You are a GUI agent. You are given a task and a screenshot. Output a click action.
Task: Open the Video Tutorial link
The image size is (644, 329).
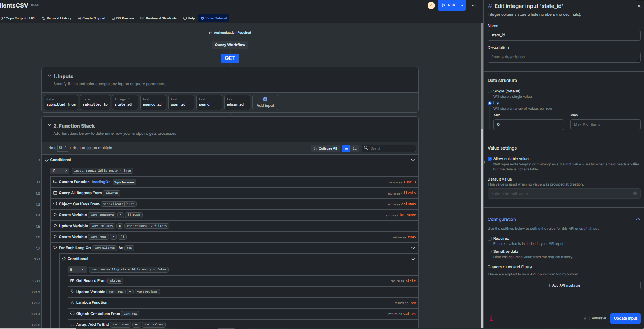coord(214,18)
